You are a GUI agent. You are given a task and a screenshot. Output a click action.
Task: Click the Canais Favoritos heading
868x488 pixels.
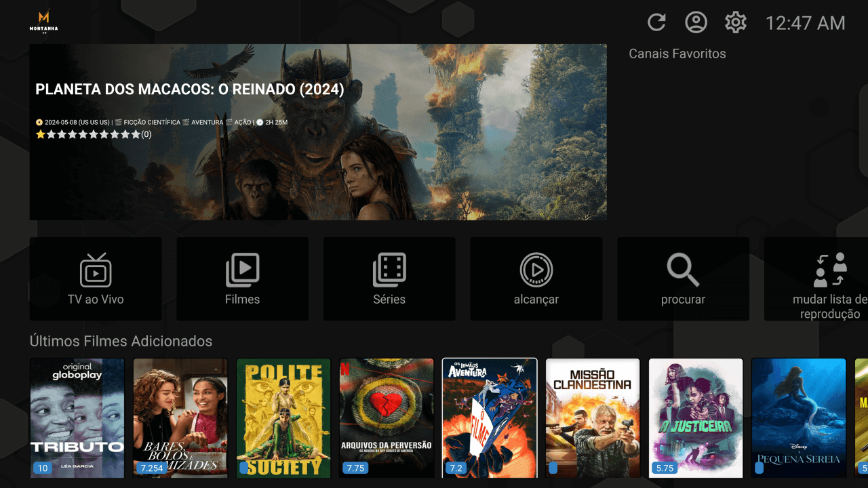coord(677,54)
